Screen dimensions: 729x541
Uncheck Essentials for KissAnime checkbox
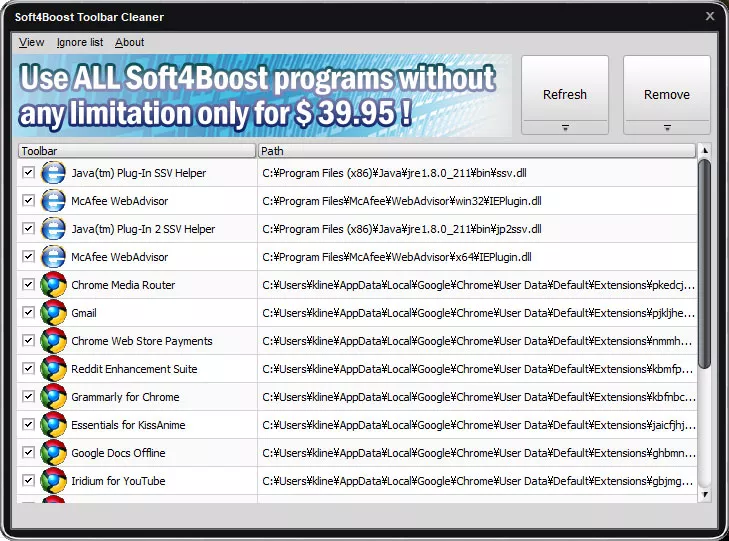[x=28, y=424]
